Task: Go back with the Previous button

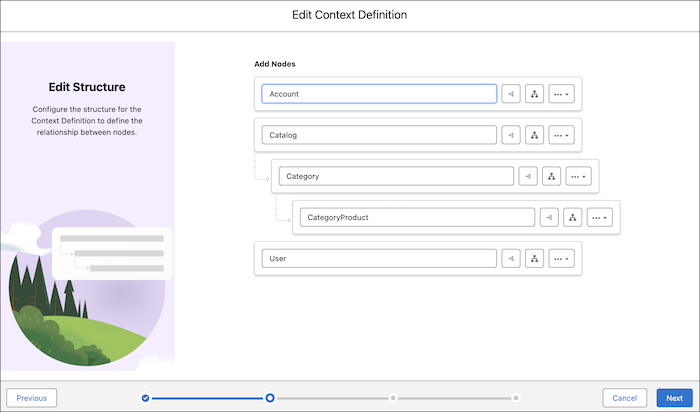Action: click(32, 398)
